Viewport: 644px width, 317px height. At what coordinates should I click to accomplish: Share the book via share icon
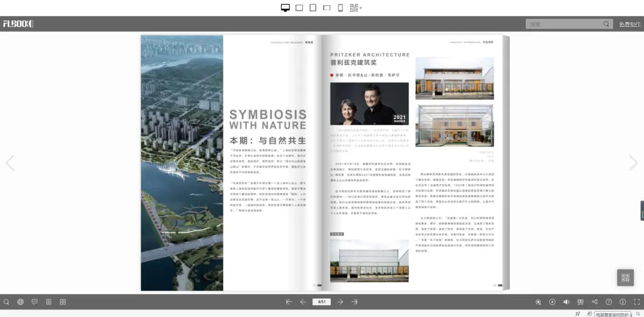click(x=595, y=302)
